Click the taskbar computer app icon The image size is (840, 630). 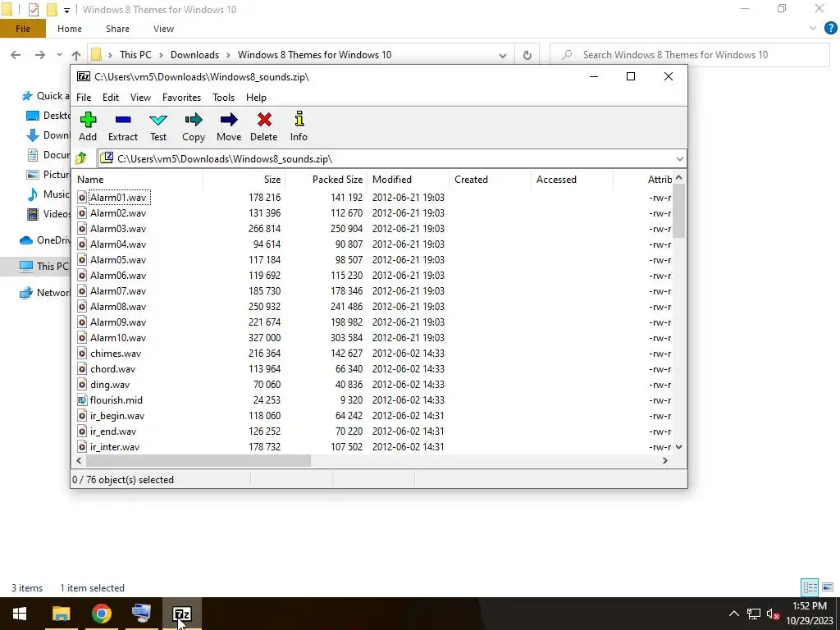[x=141, y=614]
